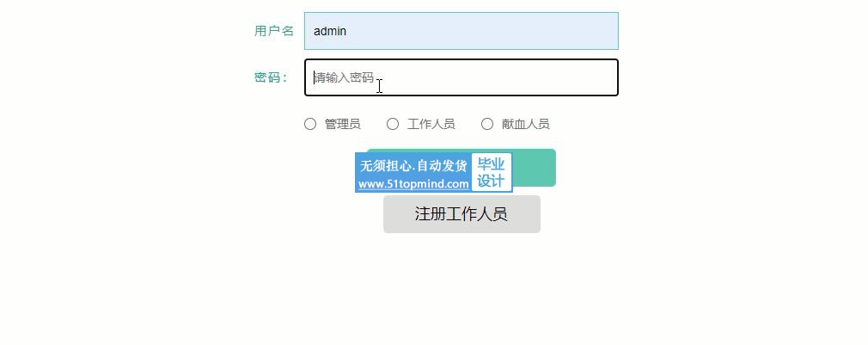The width and height of the screenshot is (868, 345).
Task: Click the 注册工作人员 register button
Action: 462,213
